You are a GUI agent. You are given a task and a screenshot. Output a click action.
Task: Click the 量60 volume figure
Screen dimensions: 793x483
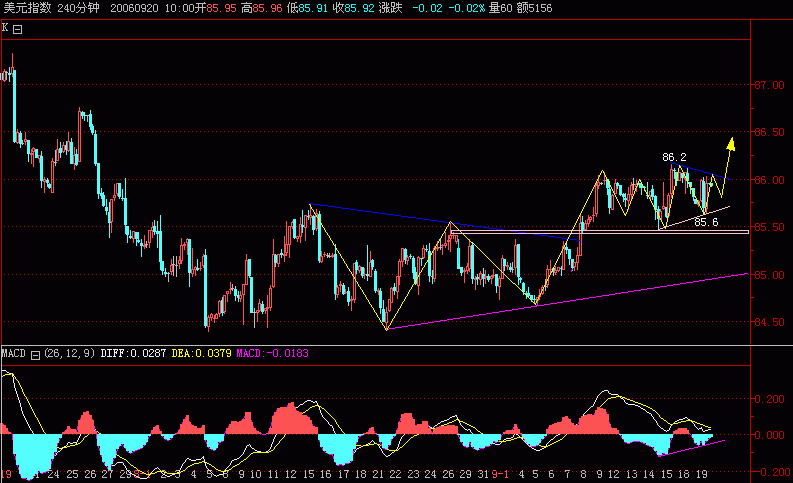pyautogui.click(x=501, y=8)
